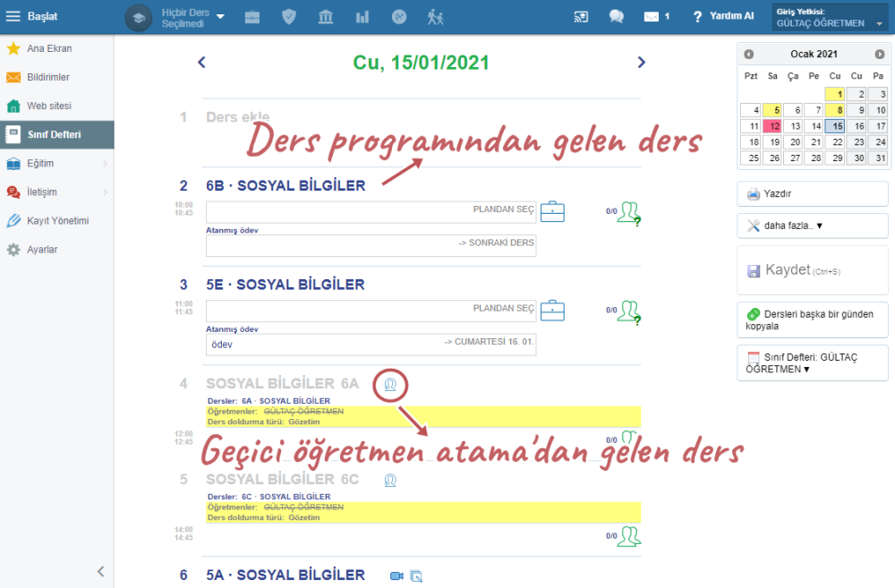Expand the Giriş Yetkisi GÜLTAÇ ÖĞRETMEN dropdown
The width and height of the screenshot is (895, 588).
(x=830, y=18)
